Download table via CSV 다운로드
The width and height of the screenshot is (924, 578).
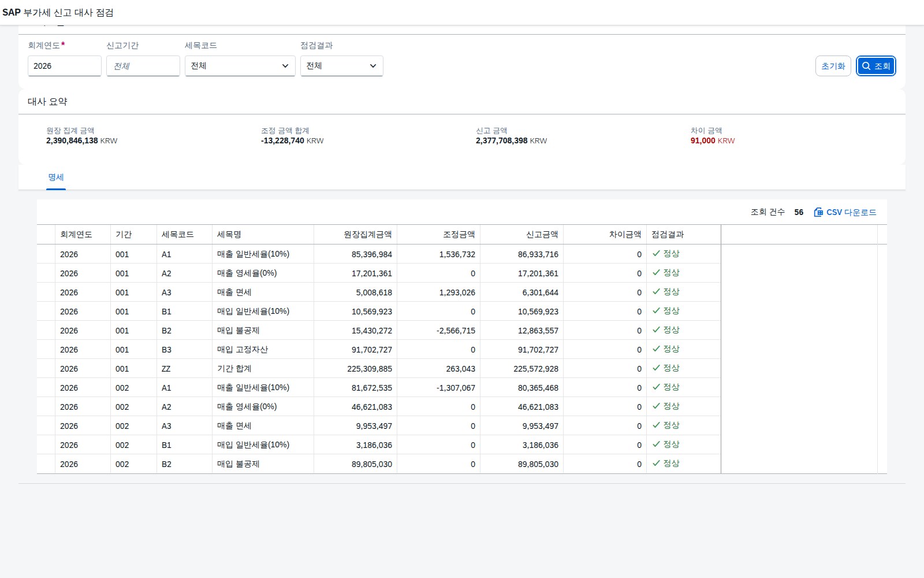[x=845, y=212]
